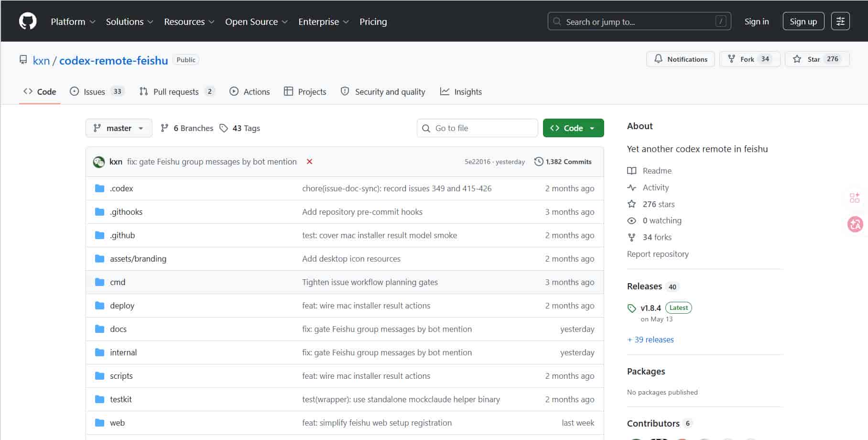
Task: View the 6 Branches link
Action: click(x=187, y=128)
